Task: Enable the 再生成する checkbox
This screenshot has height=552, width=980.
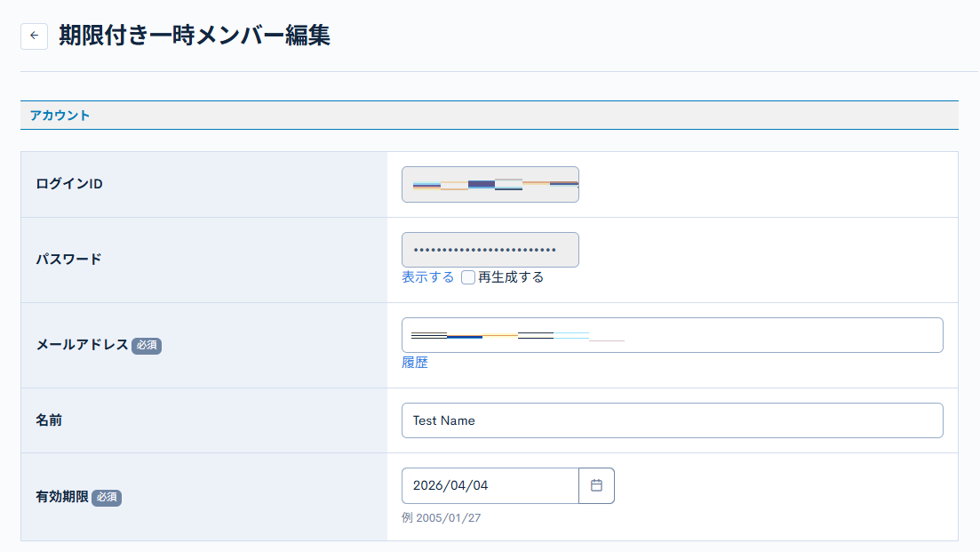Action: coord(468,277)
